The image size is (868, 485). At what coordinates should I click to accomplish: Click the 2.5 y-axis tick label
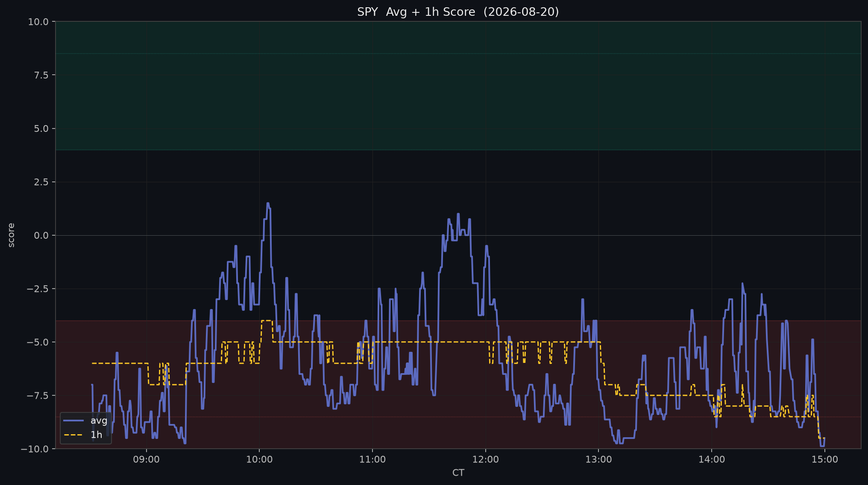coord(41,182)
